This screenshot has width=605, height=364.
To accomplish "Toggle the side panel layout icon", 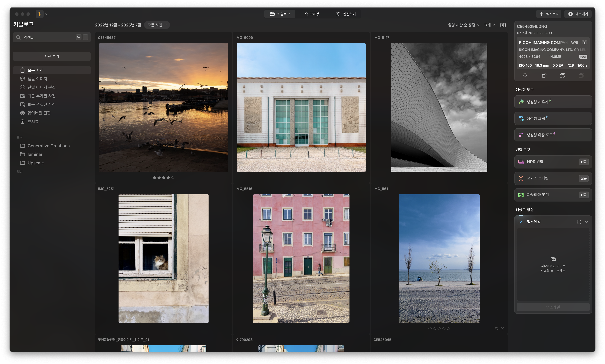I will coord(503,25).
